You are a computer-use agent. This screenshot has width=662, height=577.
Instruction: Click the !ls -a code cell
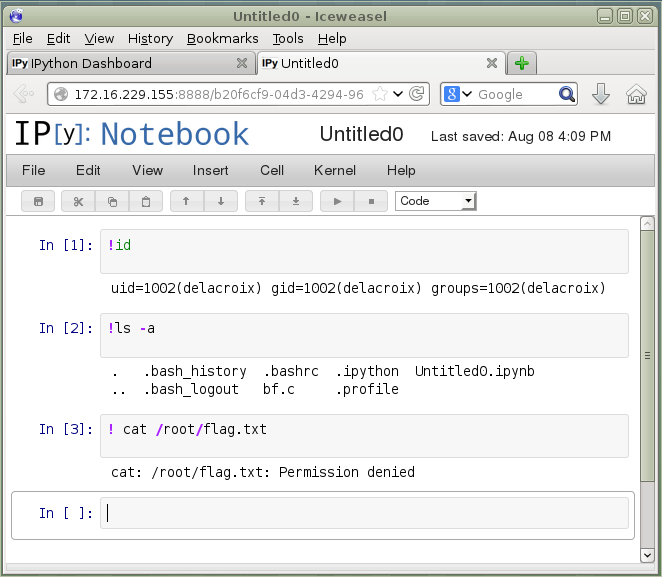[x=364, y=335]
